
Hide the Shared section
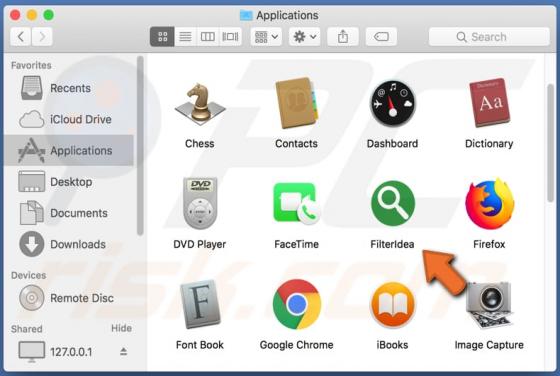coord(121,328)
